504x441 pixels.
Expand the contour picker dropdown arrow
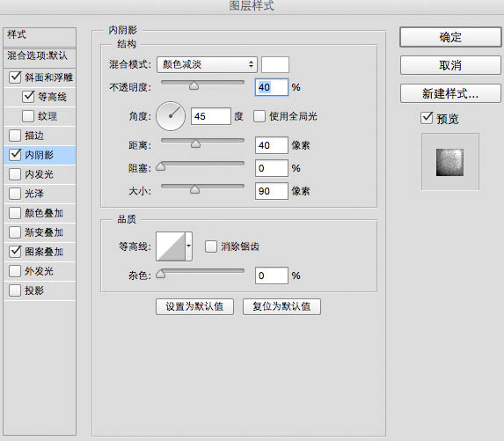[x=189, y=246]
